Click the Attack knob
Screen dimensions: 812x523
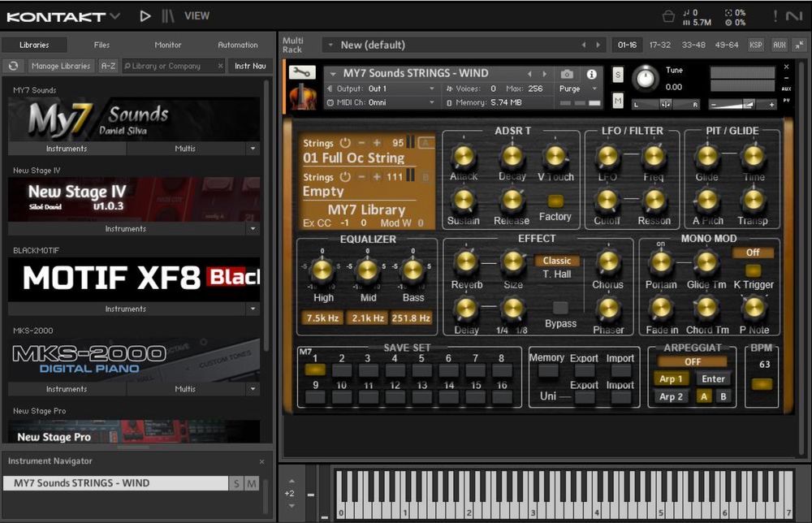click(x=464, y=157)
